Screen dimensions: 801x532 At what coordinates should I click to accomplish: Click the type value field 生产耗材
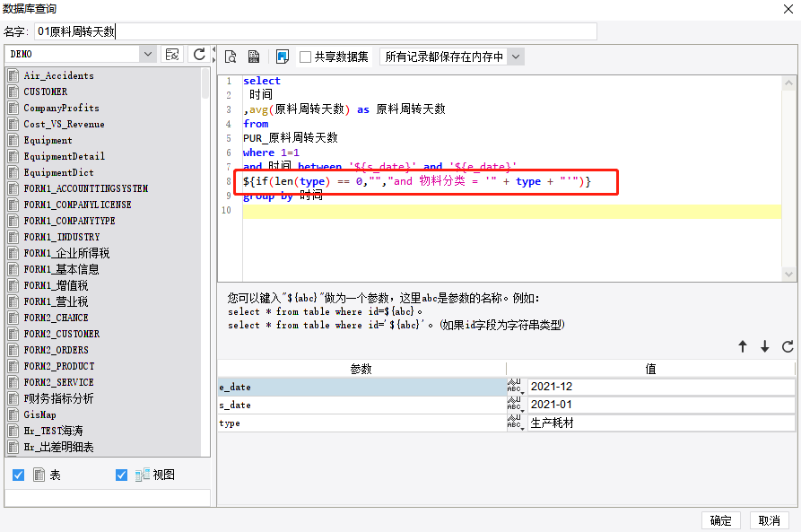(661, 423)
